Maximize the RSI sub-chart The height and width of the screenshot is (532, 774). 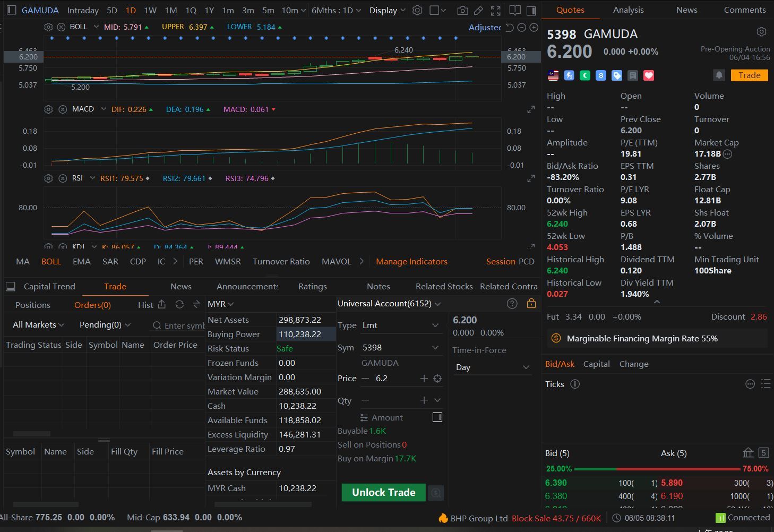pos(531,178)
